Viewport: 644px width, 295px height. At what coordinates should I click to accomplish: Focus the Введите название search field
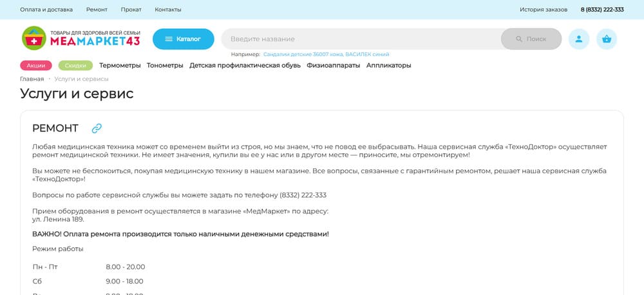(x=361, y=39)
